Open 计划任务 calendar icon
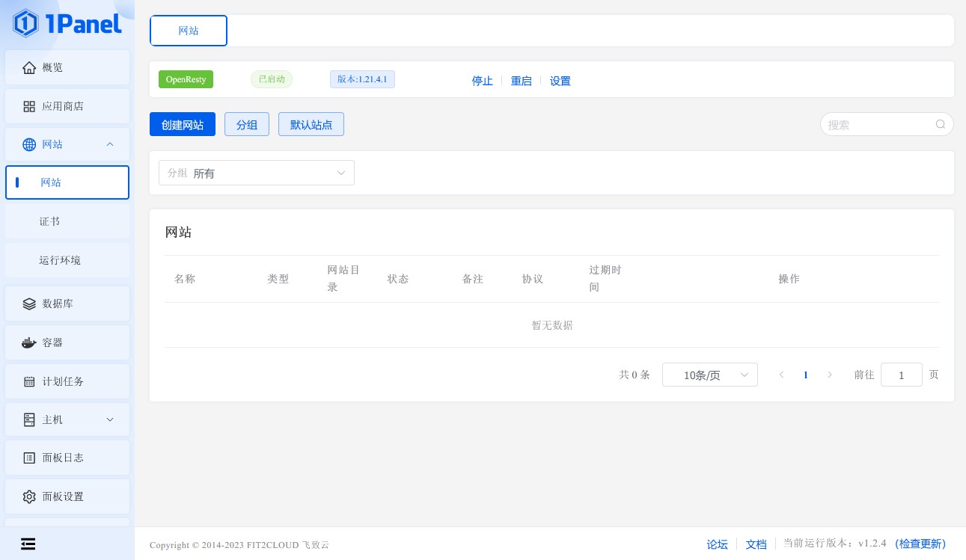 coord(29,381)
